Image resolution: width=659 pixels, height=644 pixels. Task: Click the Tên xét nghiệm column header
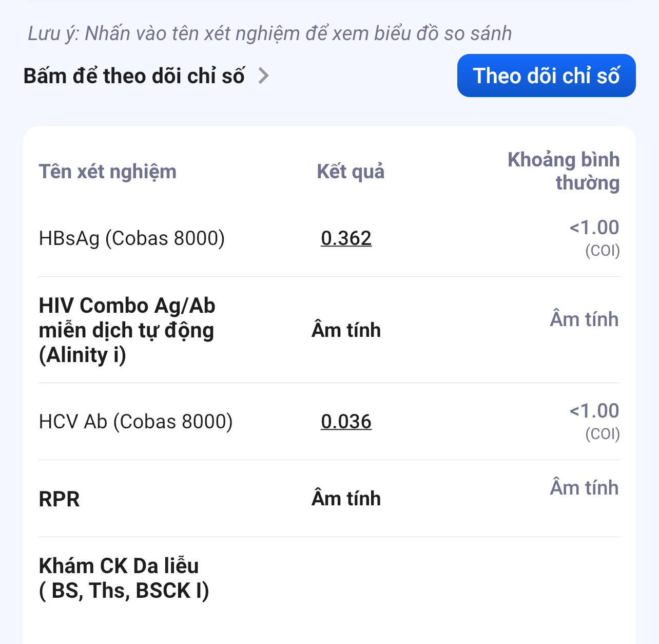tap(107, 172)
